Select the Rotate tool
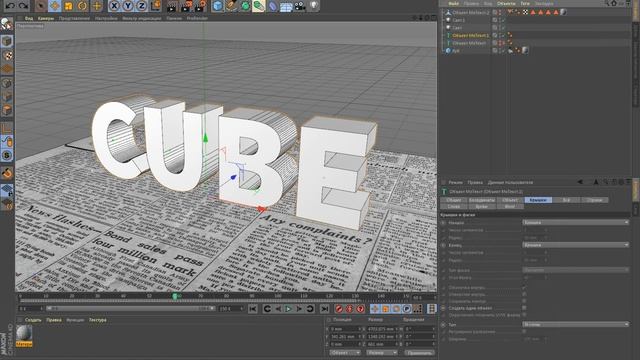640x360 pixels. 82,6
